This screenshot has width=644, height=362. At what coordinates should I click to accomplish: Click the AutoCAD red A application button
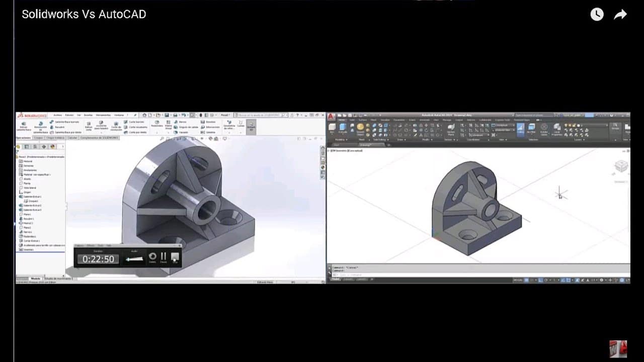point(330,116)
